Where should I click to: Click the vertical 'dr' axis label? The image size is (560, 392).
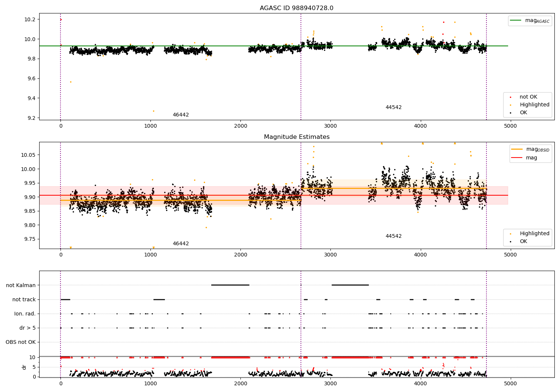pos(24,367)
